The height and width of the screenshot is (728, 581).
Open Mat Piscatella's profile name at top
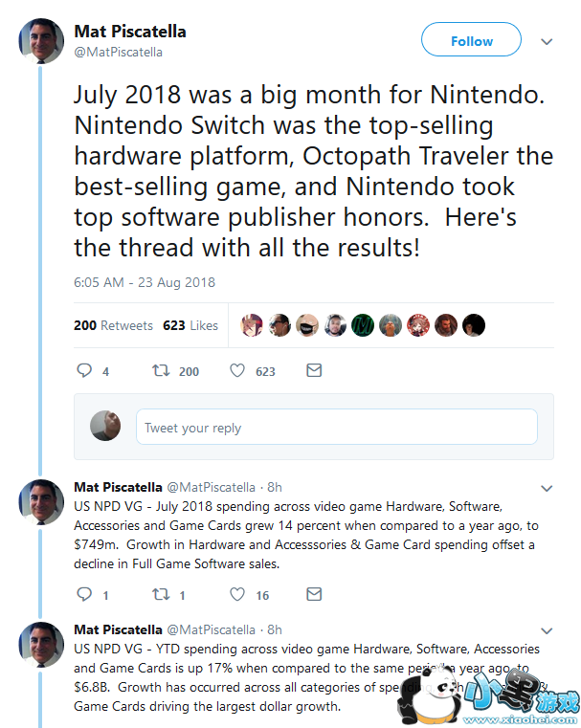130,32
